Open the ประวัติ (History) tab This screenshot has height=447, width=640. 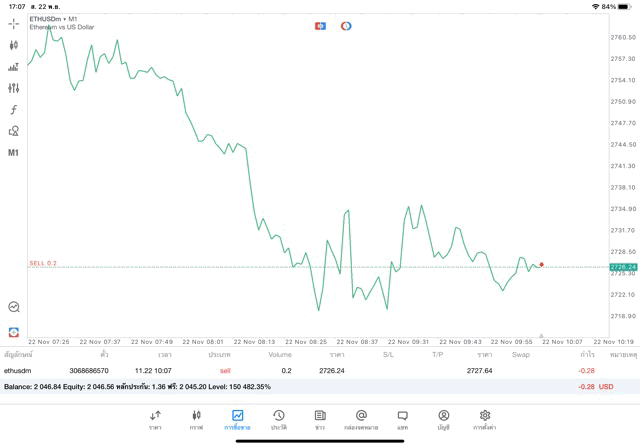tap(279, 419)
